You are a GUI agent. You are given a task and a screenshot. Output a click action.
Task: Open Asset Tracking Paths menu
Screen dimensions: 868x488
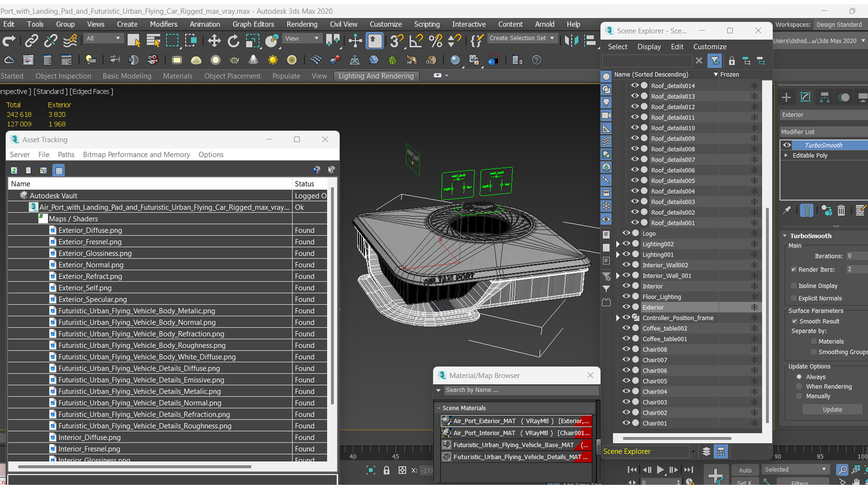pyautogui.click(x=66, y=155)
